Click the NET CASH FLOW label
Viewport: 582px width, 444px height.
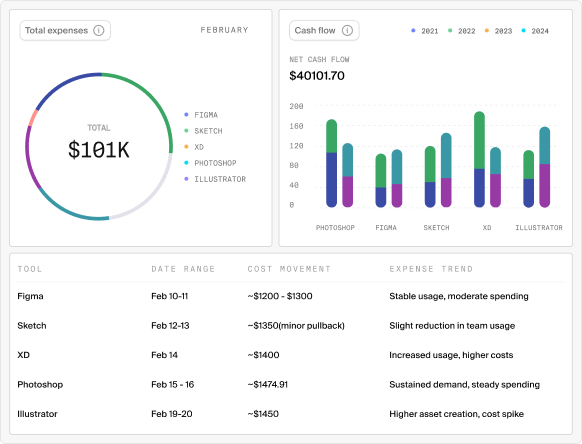tap(319, 59)
